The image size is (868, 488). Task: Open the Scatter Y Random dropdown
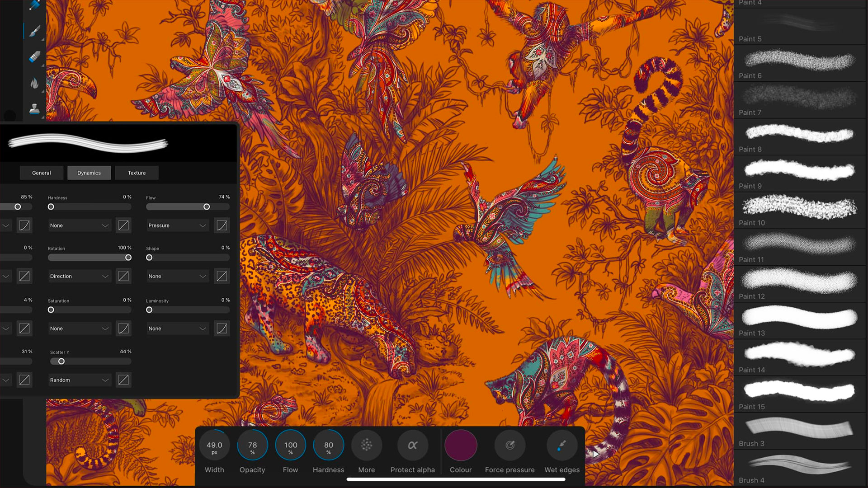(x=79, y=380)
